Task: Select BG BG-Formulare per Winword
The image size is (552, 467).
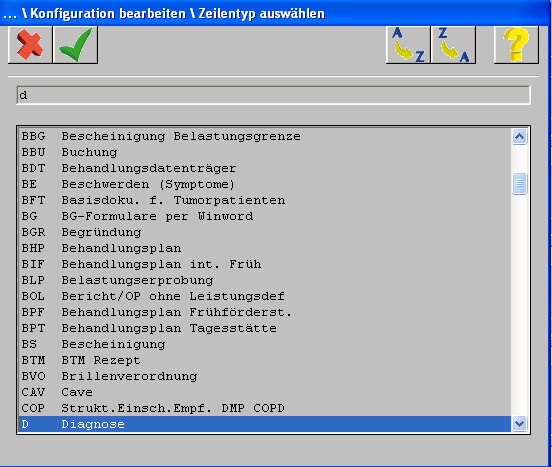Action: point(265,216)
